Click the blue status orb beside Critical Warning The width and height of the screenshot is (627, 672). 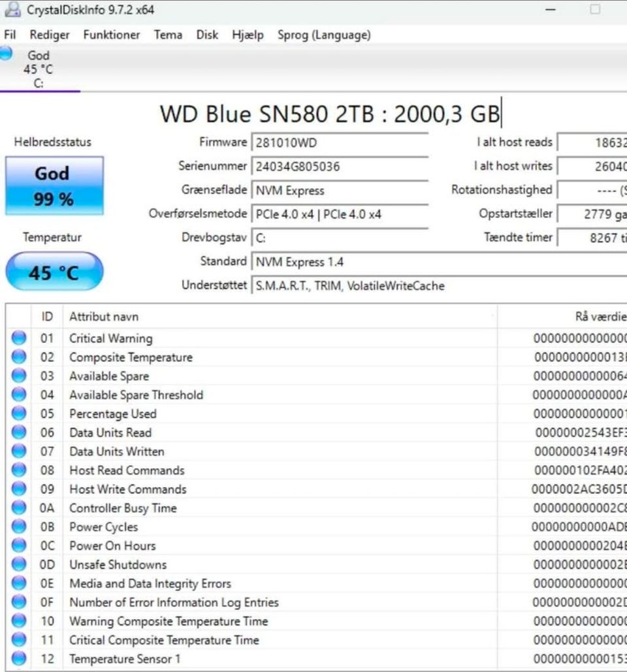[19, 338]
